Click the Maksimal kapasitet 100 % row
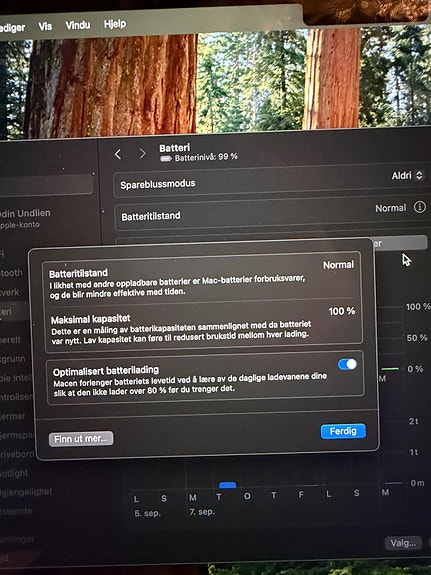431x575 pixels. point(202,323)
